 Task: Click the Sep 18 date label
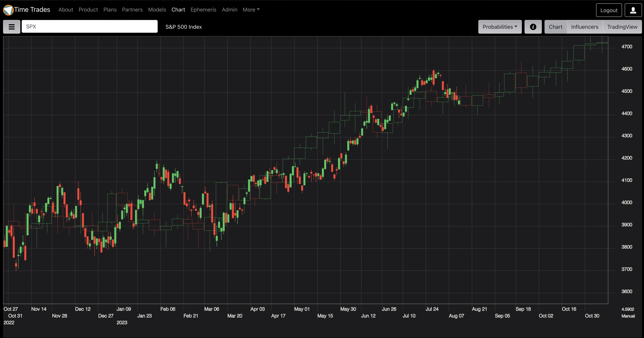click(523, 309)
